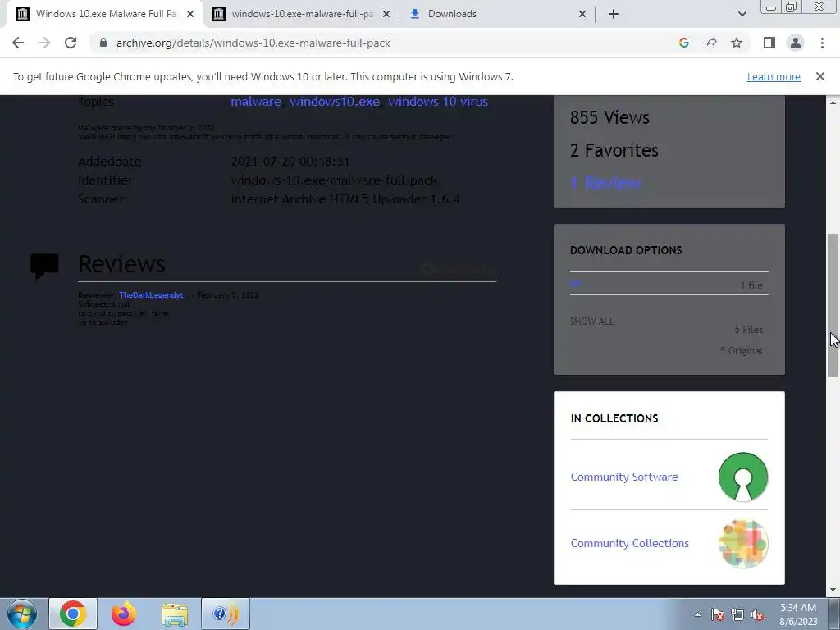Select the 2 Favorites text
This screenshot has height=630, width=840.
[x=614, y=151]
